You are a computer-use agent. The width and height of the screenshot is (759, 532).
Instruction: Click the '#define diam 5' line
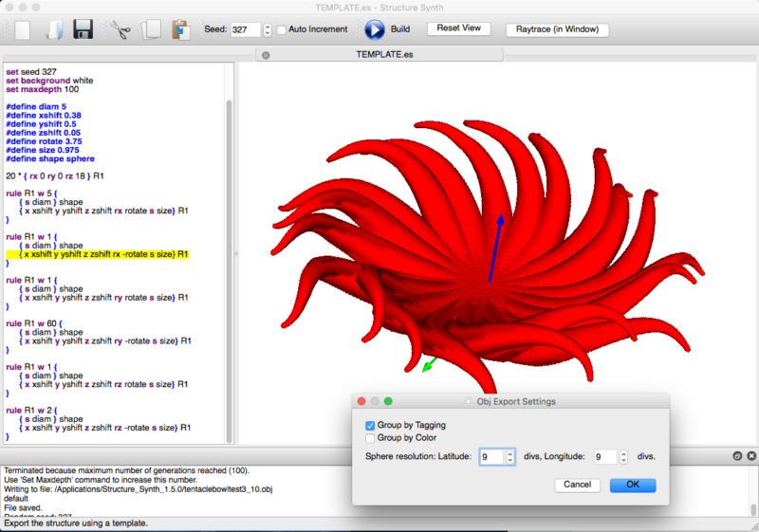coord(36,107)
